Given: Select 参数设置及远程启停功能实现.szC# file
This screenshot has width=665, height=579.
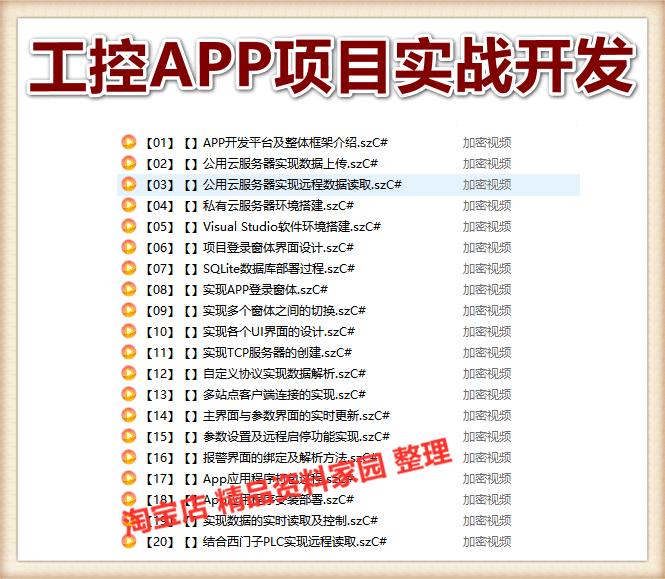Looking at the screenshot, I should click(296, 436).
